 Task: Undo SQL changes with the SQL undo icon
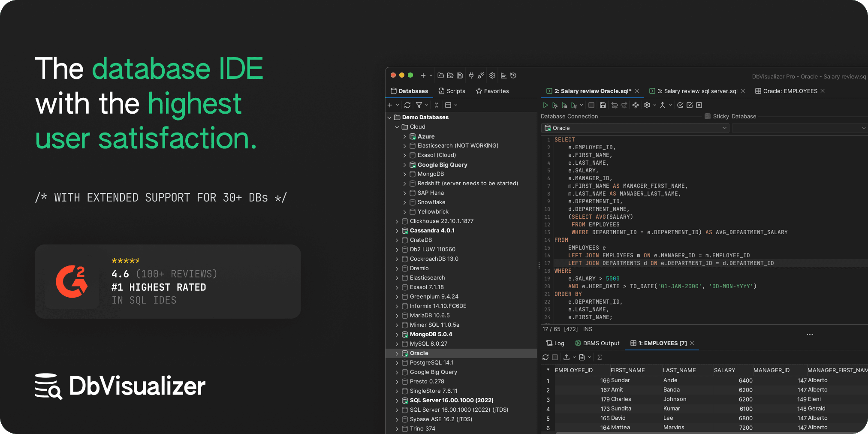coord(615,105)
